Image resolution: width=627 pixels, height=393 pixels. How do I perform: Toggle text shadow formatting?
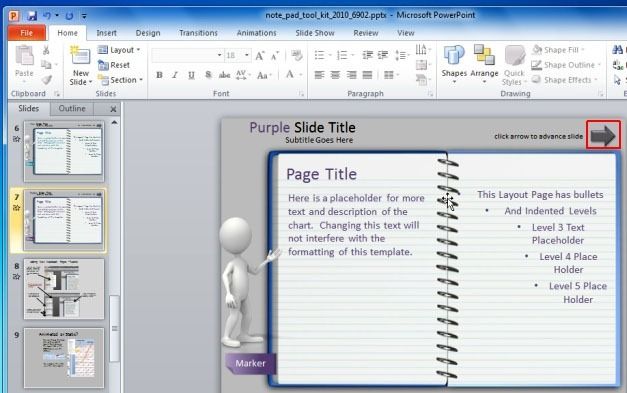[x=208, y=75]
